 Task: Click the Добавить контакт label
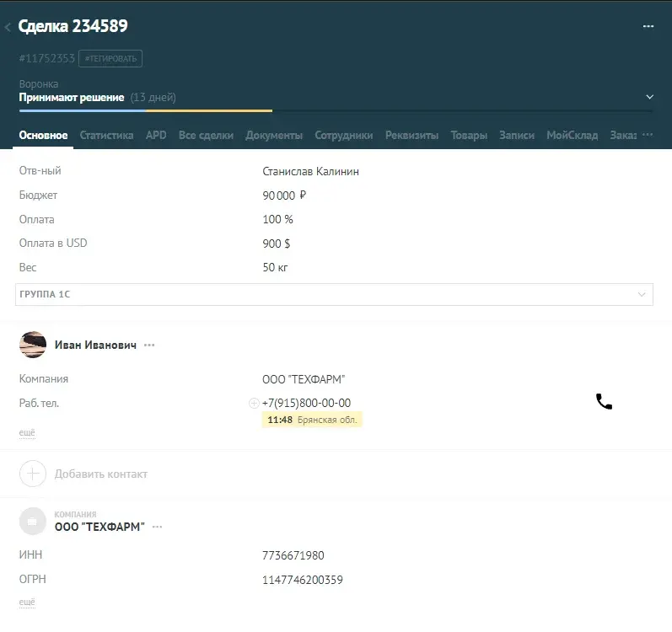(x=101, y=474)
